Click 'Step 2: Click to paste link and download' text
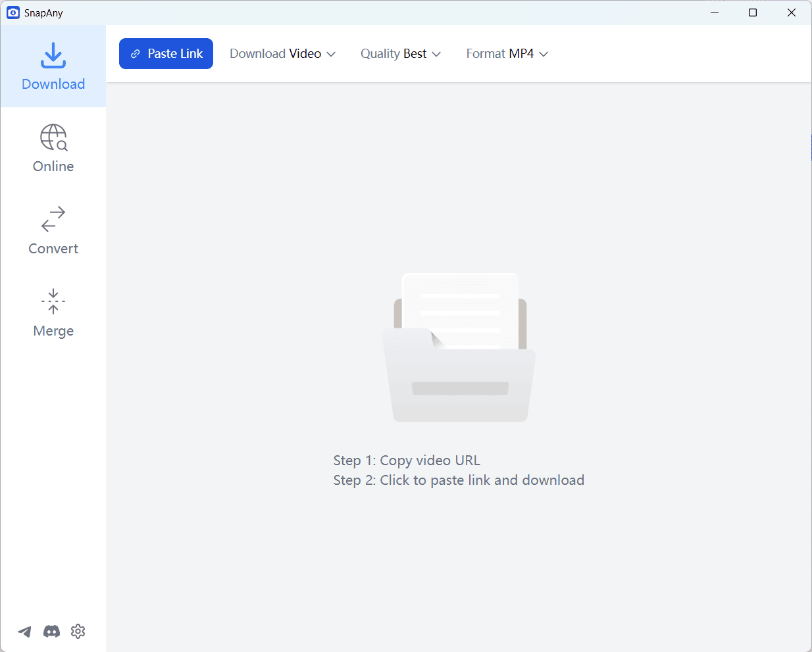812x652 pixels. pyautogui.click(x=459, y=480)
